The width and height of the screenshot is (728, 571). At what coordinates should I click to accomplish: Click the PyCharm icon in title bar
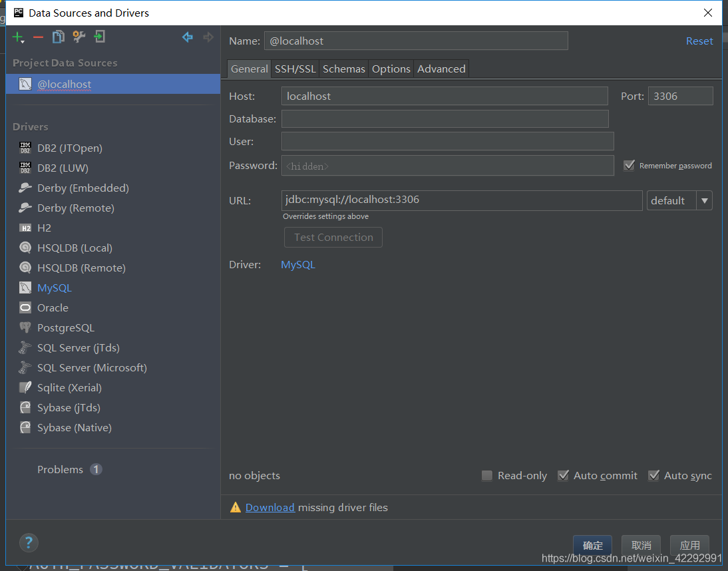pos(18,13)
